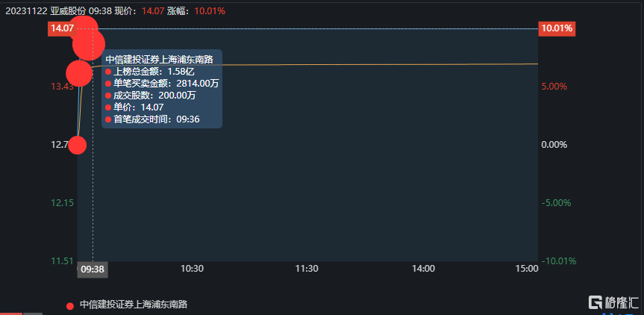Image resolution: width=644 pixels, height=315 pixels.
Task: Click the -5.00% right axis label
Action: pyautogui.click(x=556, y=203)
